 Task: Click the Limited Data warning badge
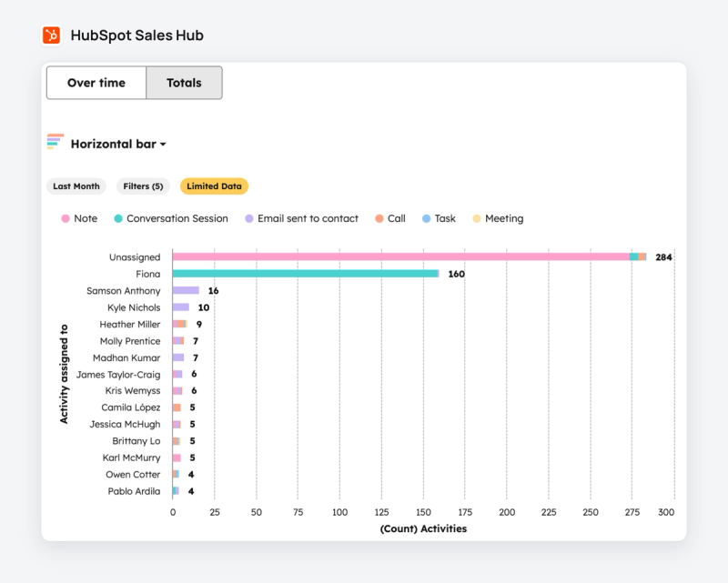point(214,186)
